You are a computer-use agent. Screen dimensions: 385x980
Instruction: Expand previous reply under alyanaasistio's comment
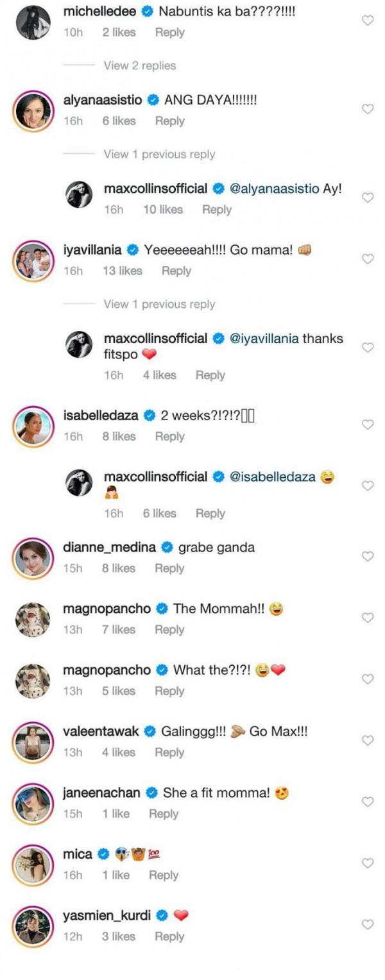[159, 154]
